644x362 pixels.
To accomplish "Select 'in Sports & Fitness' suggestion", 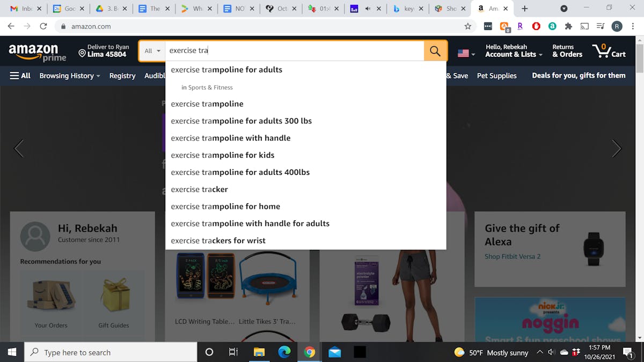I will tap(305, 87).
